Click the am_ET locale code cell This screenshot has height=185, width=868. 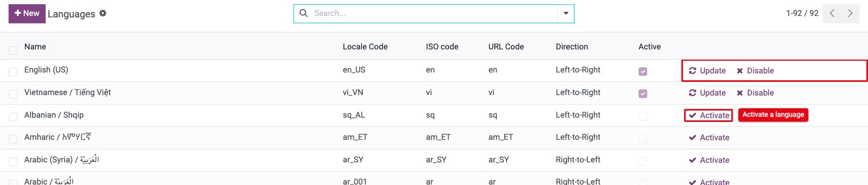355,137
